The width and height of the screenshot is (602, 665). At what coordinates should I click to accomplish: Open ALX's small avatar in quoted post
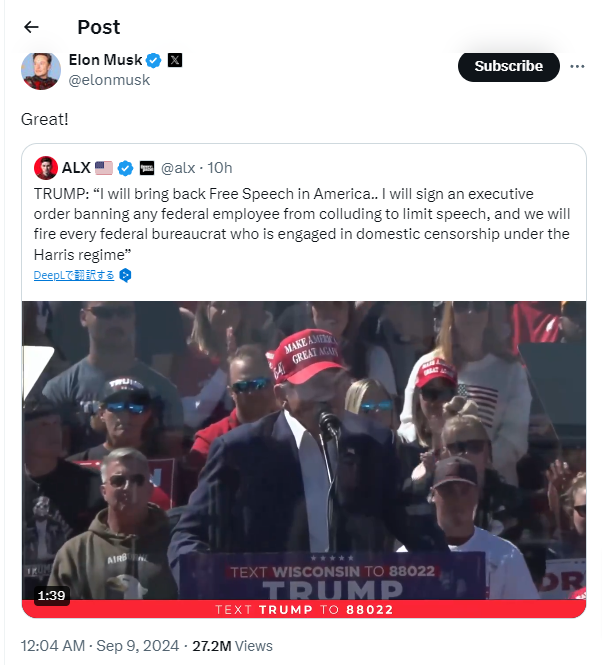[x=45, y=167]
